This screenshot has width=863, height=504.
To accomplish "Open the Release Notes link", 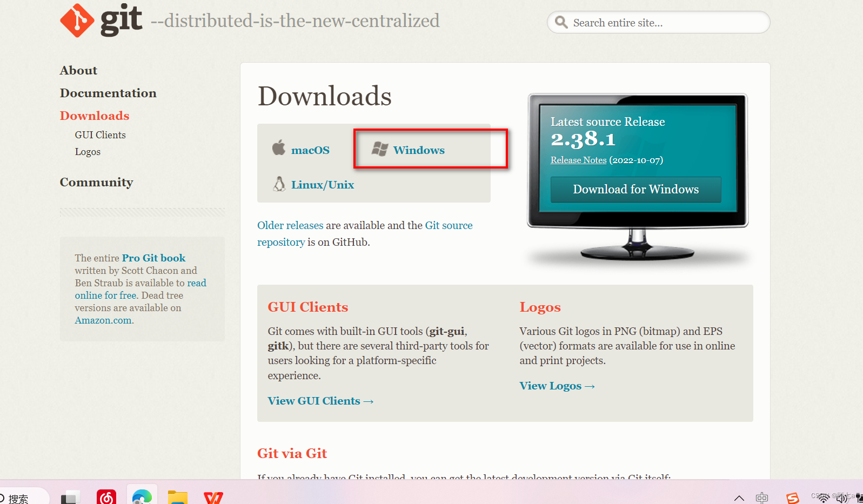I will (579, 160).
